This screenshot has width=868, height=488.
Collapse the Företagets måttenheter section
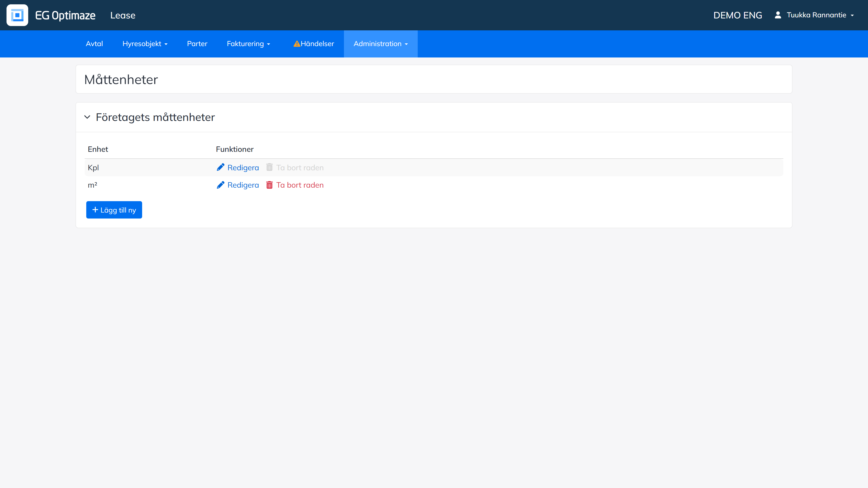pos(87,117)
